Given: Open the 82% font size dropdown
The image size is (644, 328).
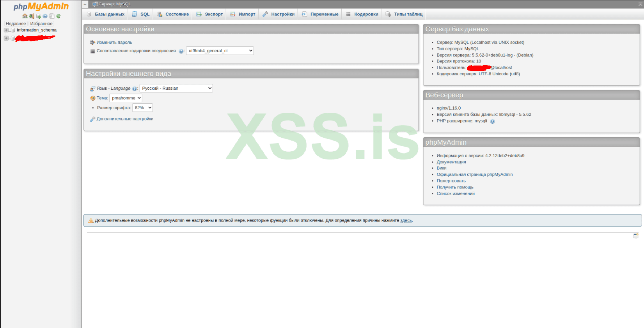Looking at the screenshot, I should pyautogui.click(x=142, y=108).
